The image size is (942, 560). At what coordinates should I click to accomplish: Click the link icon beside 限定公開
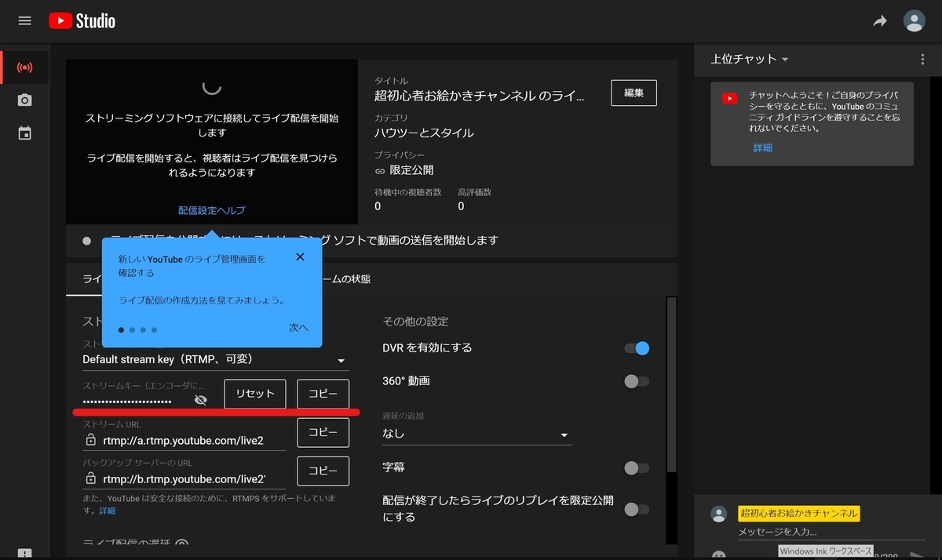(380, 170)
